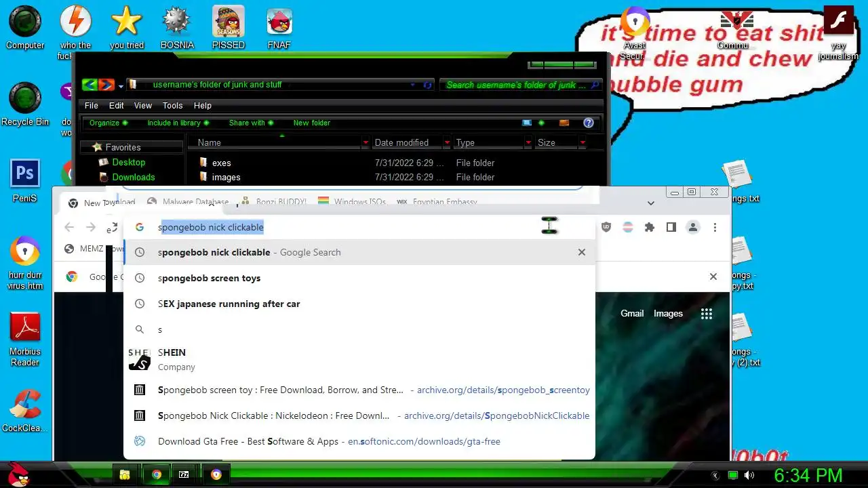The height and width of the screenshot is (488, 868).
Task: Select the SHEIN Company suggestion
Action: pyautogui.click(x=359, y=359)
